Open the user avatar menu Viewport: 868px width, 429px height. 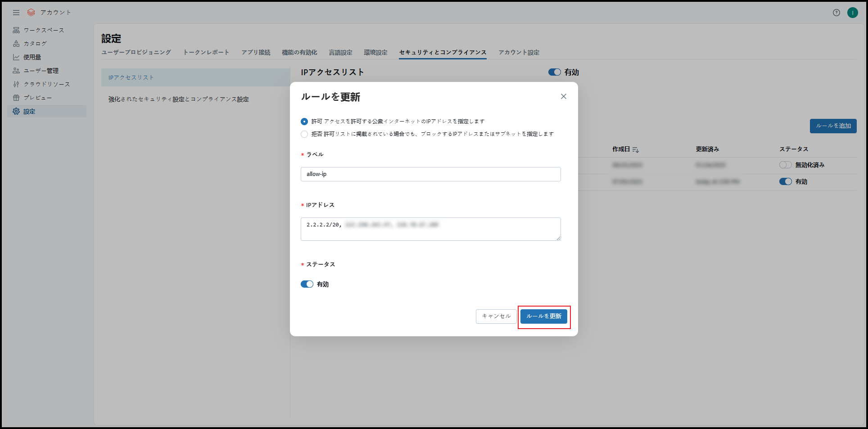[852, 13]
